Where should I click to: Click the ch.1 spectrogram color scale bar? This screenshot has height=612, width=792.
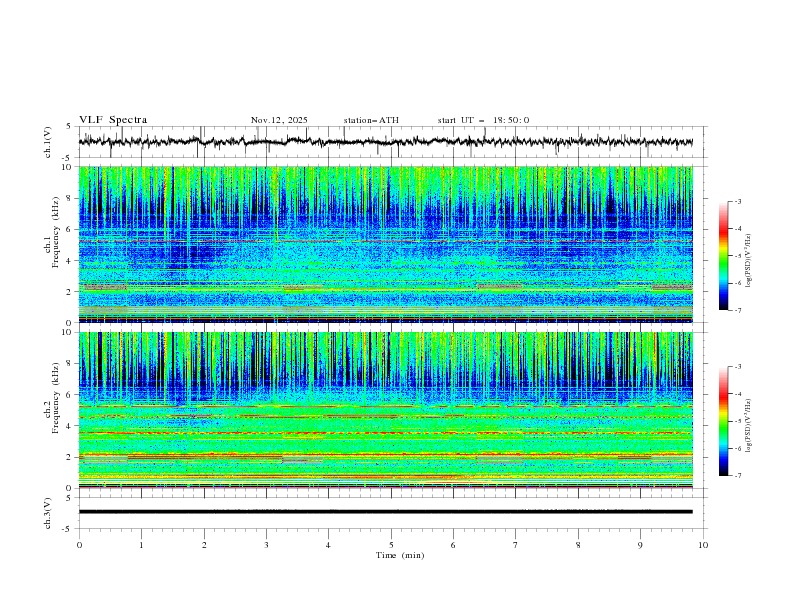click(x=723, y=256)
